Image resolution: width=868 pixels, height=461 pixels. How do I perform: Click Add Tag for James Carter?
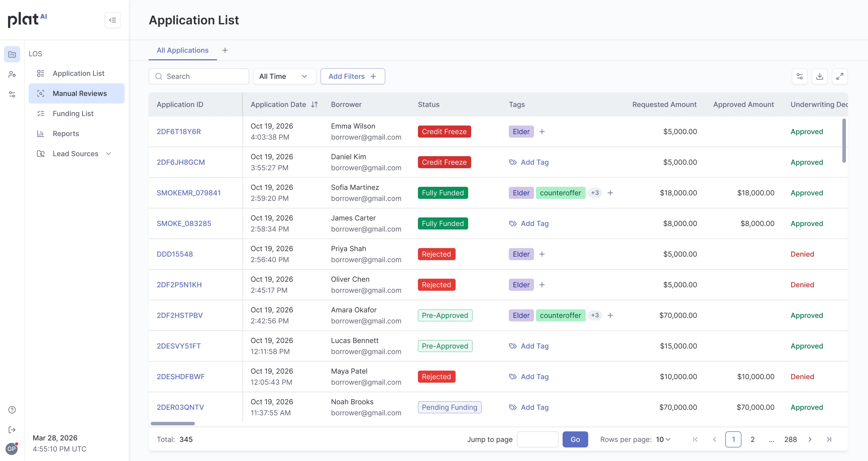(x=529, y=223)
